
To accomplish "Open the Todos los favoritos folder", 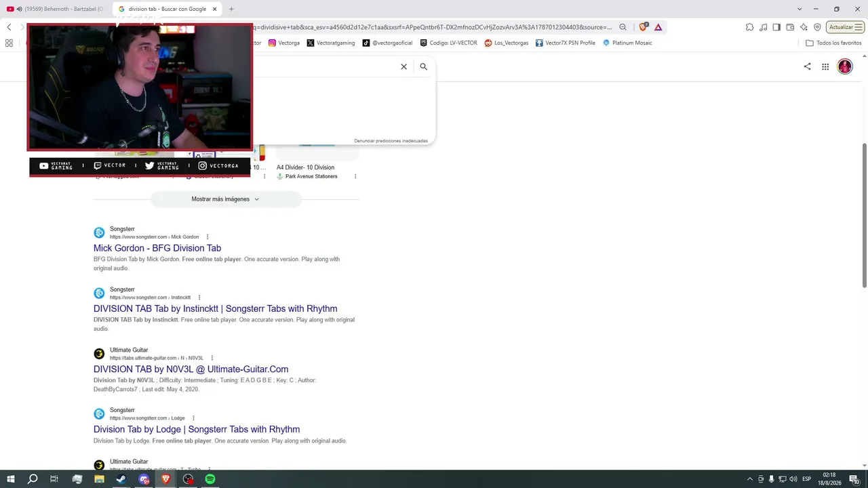I will 833,43.
